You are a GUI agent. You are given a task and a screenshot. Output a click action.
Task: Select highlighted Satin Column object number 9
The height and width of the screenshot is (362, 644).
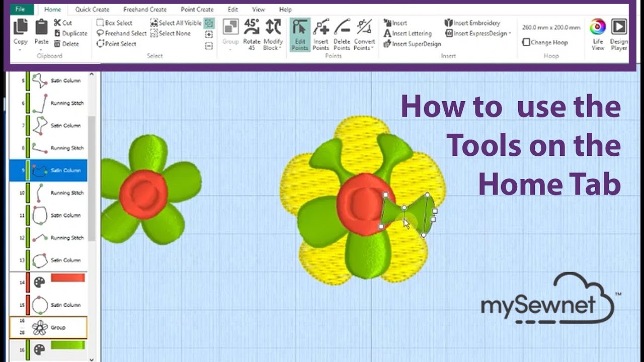pos(48,170)
